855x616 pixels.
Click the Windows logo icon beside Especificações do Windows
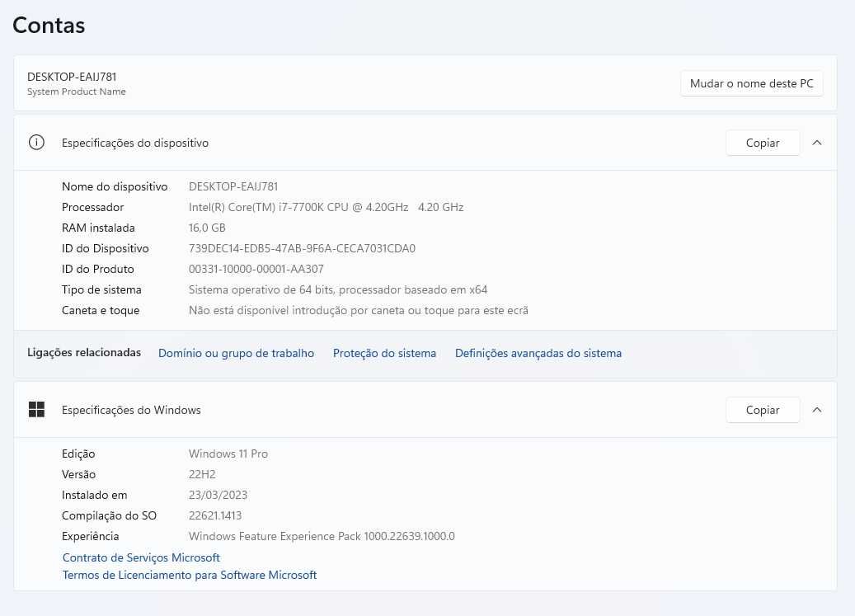coord(36,410)
